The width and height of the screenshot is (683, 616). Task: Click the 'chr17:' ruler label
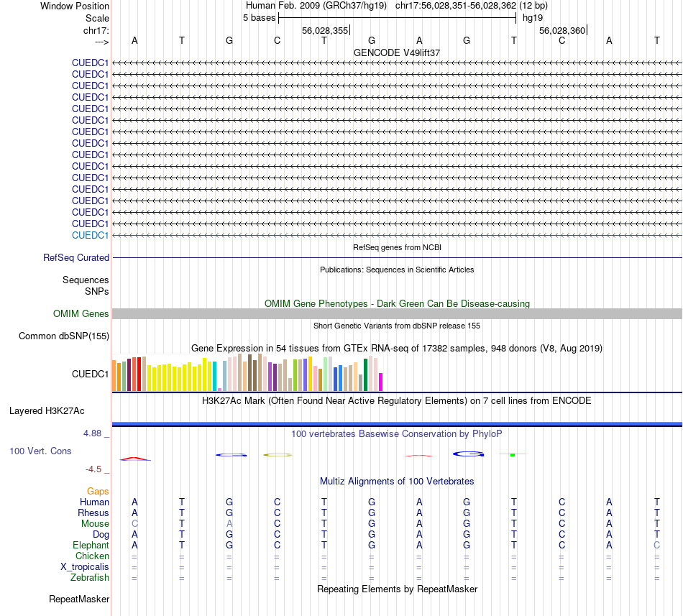tap(96, 30)
